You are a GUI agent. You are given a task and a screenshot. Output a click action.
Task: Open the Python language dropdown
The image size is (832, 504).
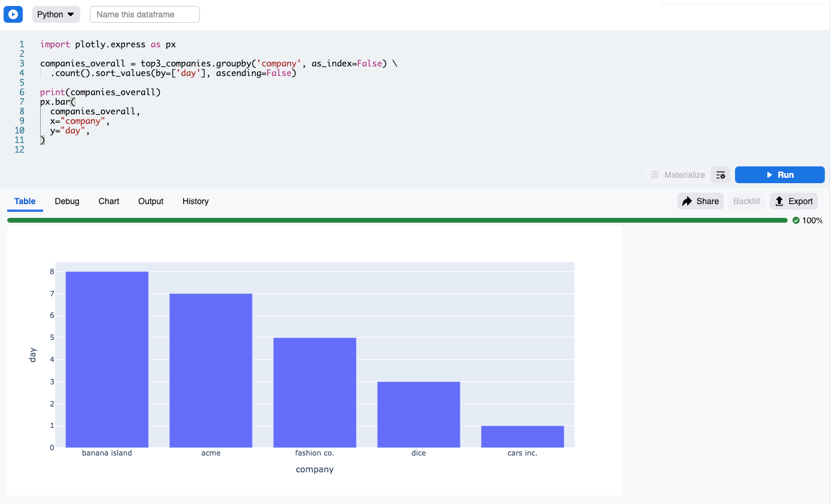tap(56, 14)
